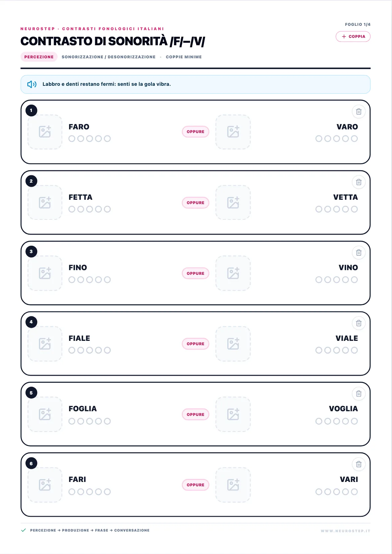This screenshot has width=392, height=554.
Task: Select SONORIZZAZIONE / DESONORIZZAZIONE label
Action: [109, 57]
